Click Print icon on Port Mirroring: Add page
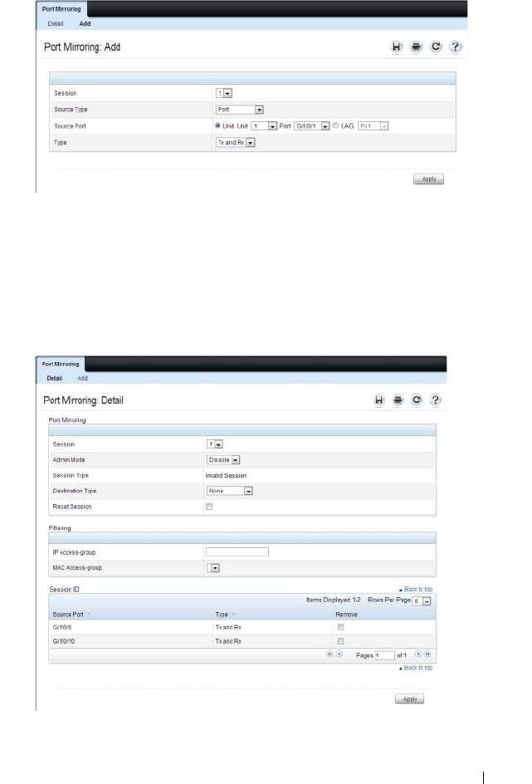 (416, 47)
